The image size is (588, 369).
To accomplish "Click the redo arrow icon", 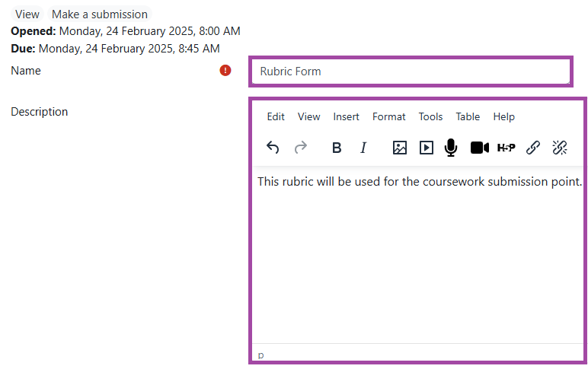I will coord(300,148).
